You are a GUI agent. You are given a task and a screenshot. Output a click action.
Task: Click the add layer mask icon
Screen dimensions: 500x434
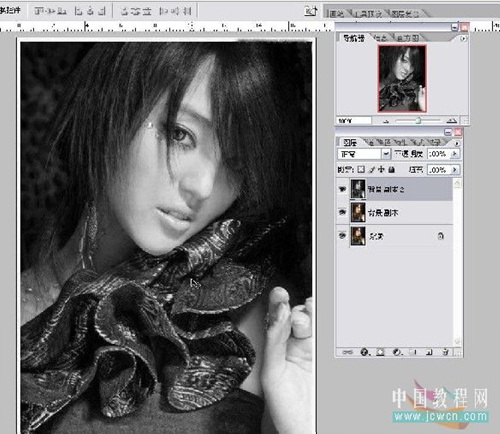click(x=380, y=352)
